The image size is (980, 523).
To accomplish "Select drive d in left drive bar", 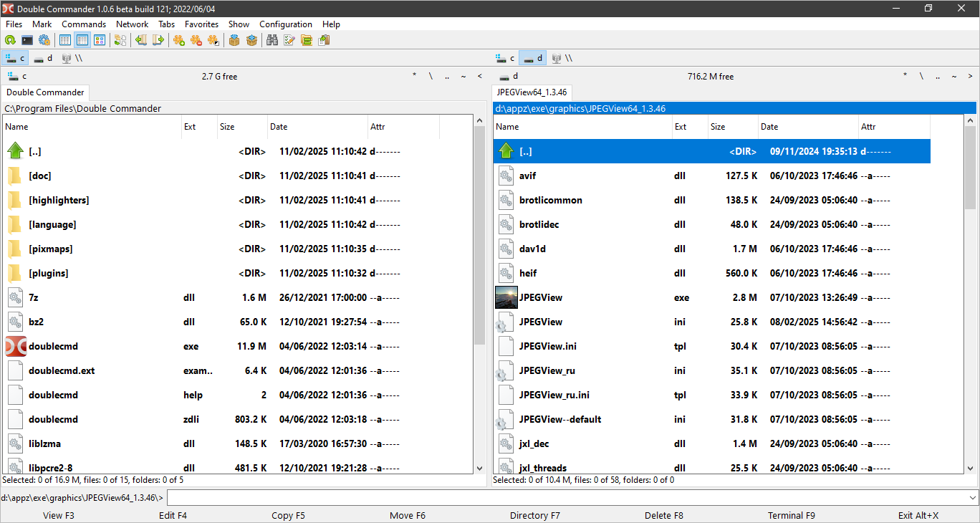I will [44, 58].
